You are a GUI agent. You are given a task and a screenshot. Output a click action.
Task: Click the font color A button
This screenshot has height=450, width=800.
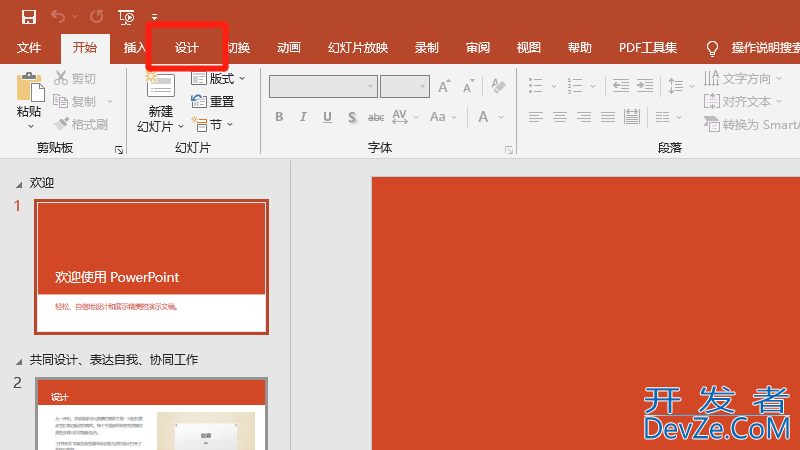483,117
